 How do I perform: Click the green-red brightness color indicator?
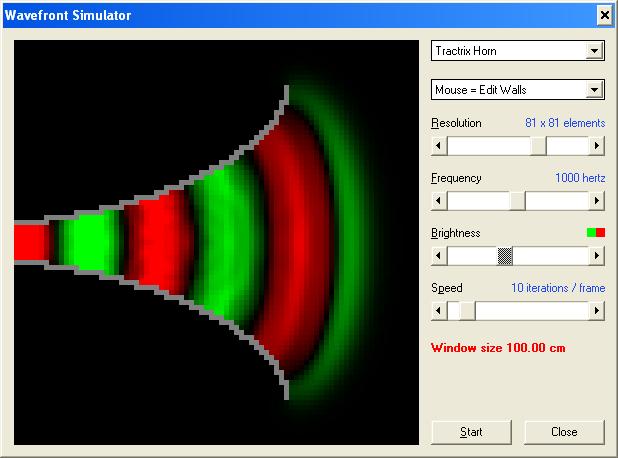click(x=596, y=233)
